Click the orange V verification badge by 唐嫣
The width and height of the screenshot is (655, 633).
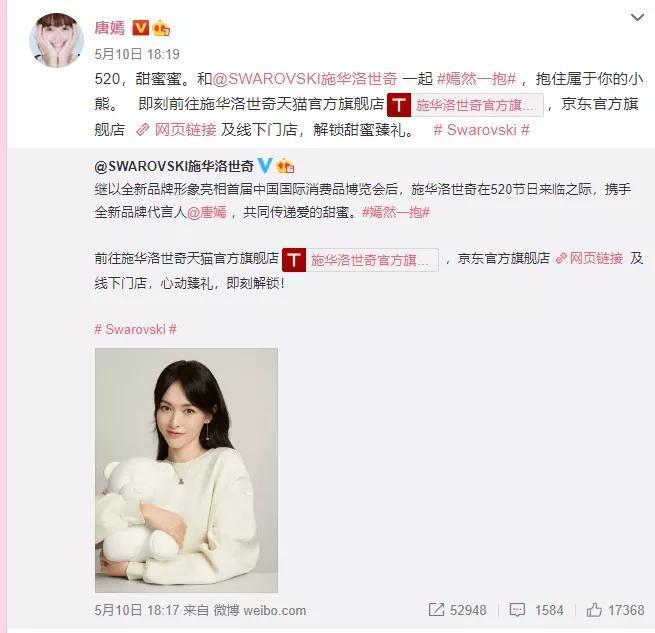tap(141, 28)
